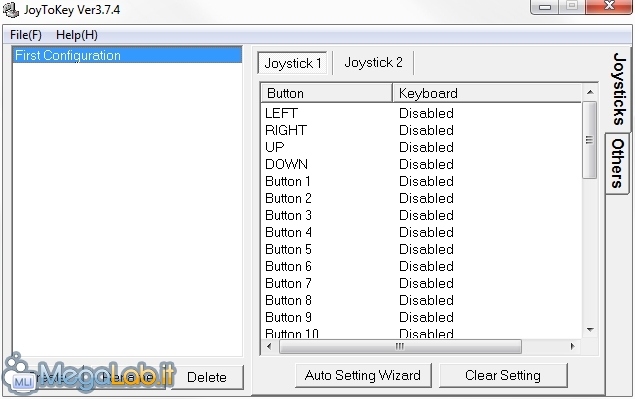Select the Button 3 row

(x=421, y=216)
